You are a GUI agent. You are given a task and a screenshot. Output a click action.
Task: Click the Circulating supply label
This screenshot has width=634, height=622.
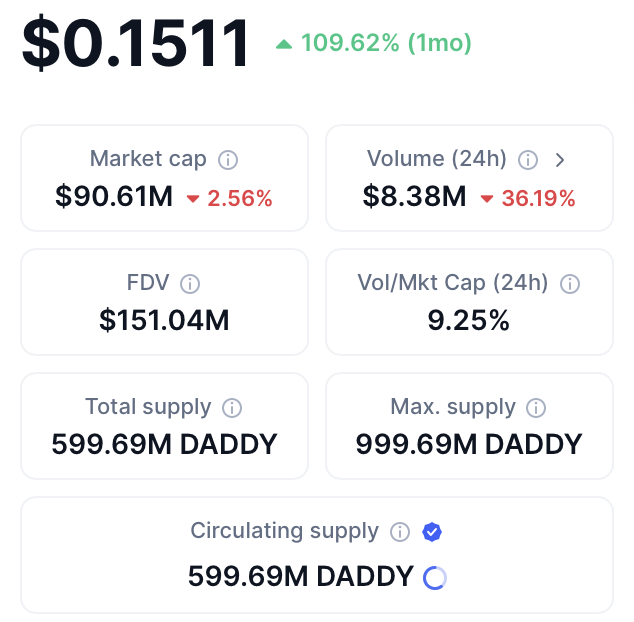point(285,531)
